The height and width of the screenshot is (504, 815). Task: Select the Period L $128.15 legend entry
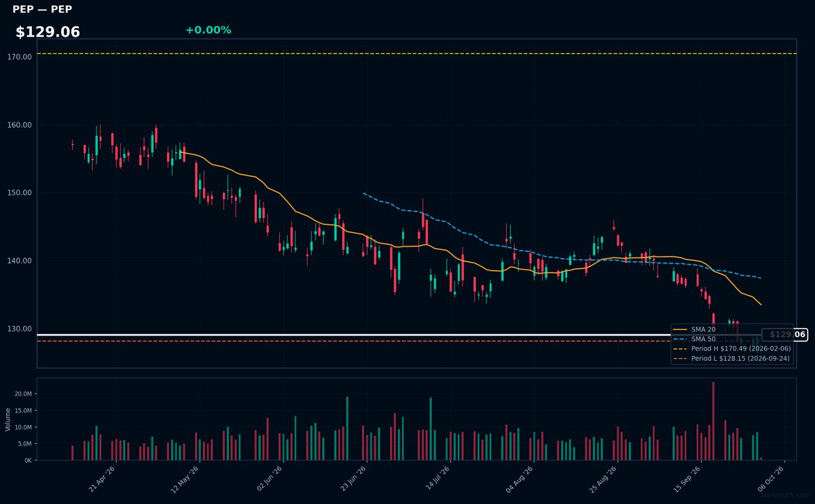pos(731,358)
